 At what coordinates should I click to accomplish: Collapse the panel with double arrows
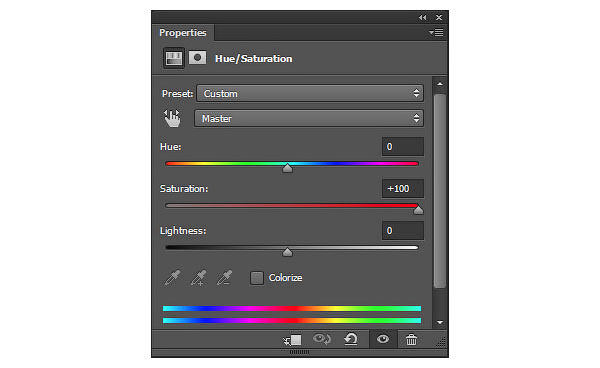pyautogui.click(x=422, y=18)
